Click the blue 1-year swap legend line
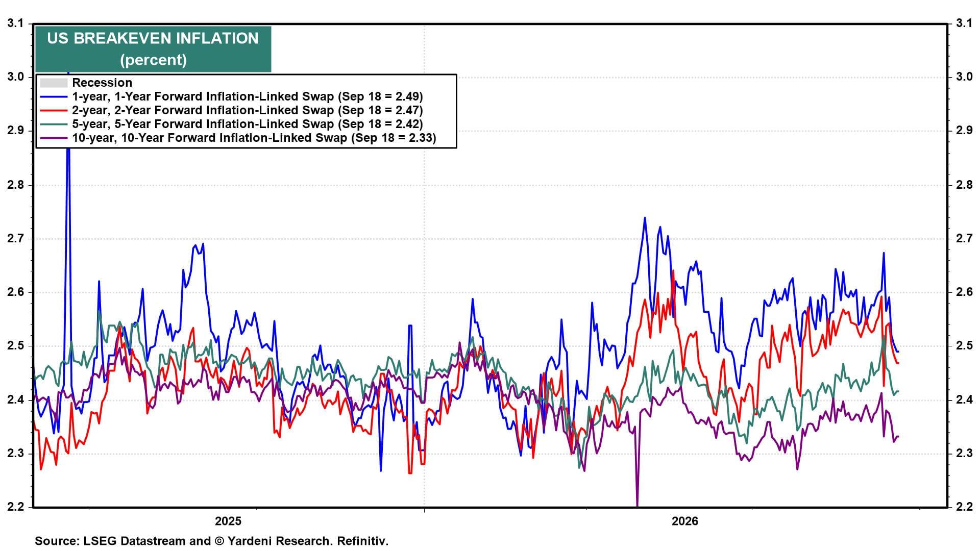The width and height of the screenshot is (980, 551). [54, 96]
